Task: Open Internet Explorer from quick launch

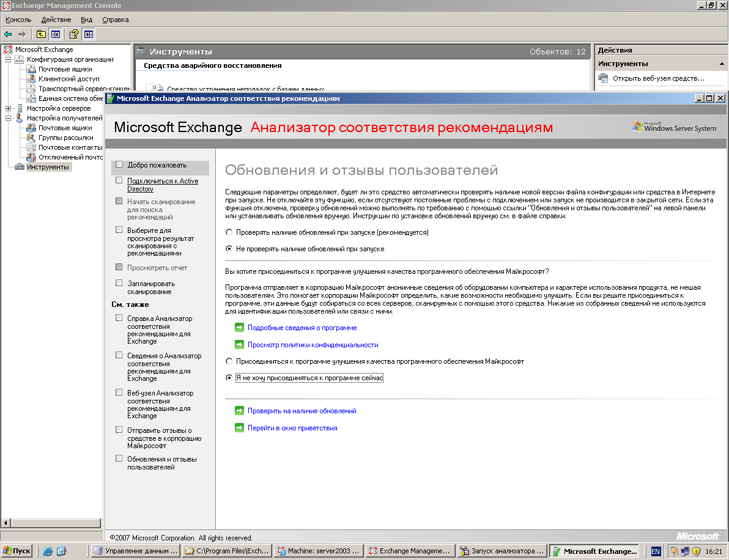Action: coord(48,551)
